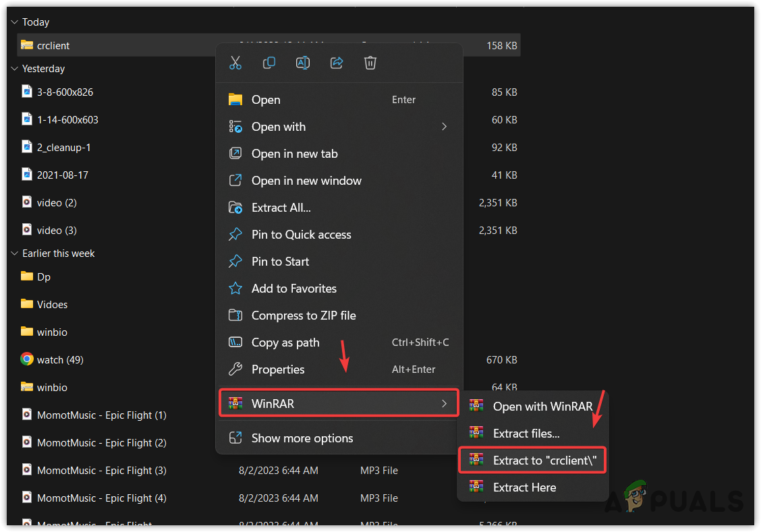Click the Rename icon in context menu
This screenshot has height=532, width=761.
(303, 63)
